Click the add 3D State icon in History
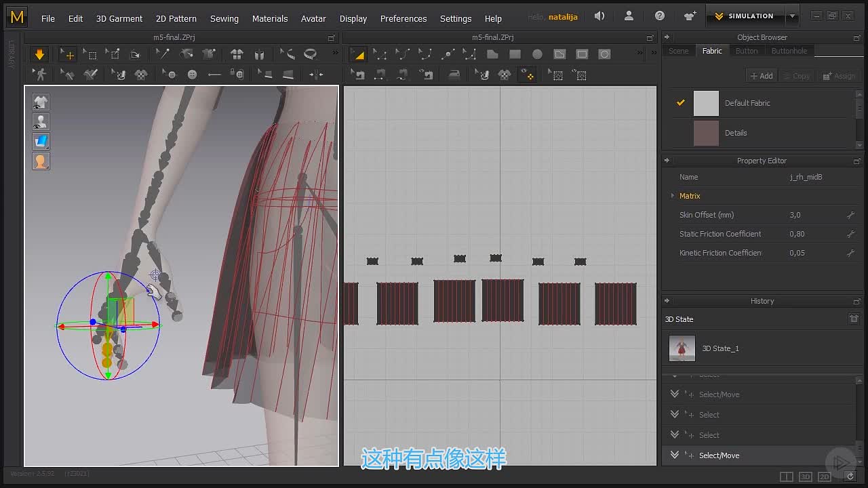Screen dimensions: 868x488 854,319
